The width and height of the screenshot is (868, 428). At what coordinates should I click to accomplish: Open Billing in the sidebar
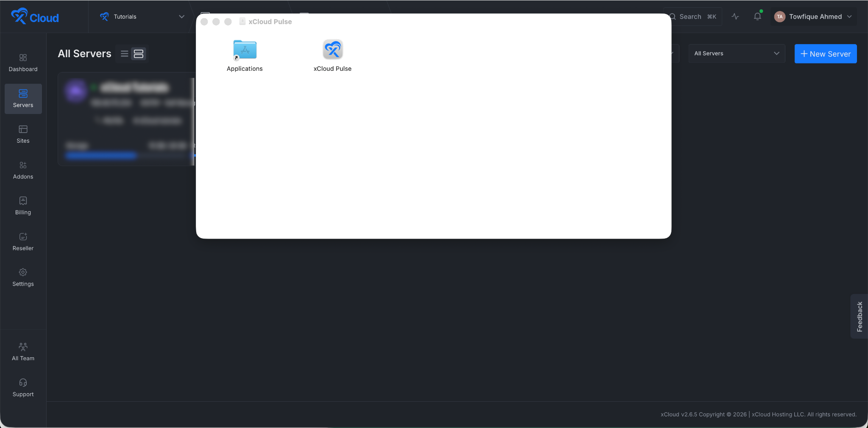point(23,206)
